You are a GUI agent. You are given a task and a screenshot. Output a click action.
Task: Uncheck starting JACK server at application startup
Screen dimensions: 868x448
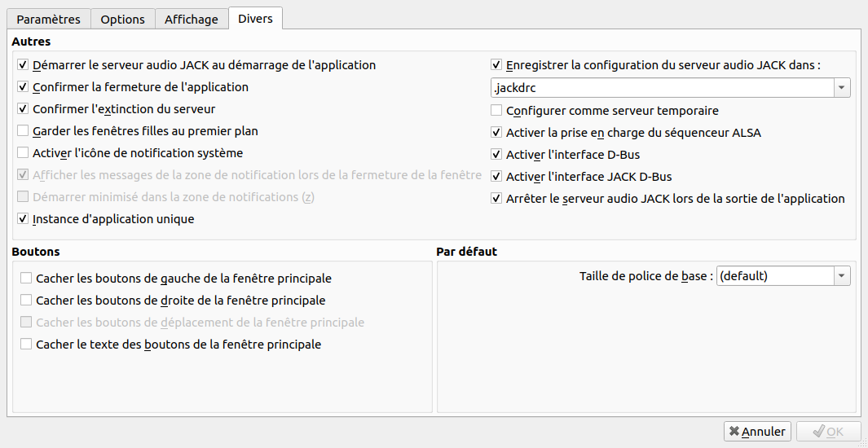click(23, 65)
